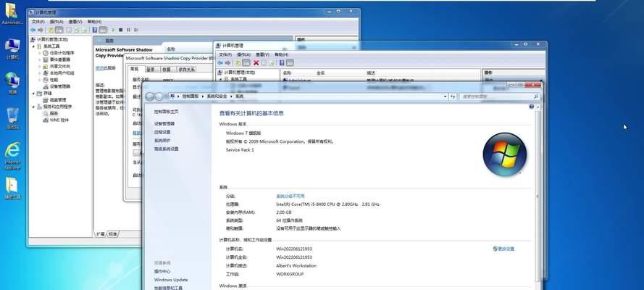
Task: Expand 本地用户和组 node in rear tree
Action: 40,73
